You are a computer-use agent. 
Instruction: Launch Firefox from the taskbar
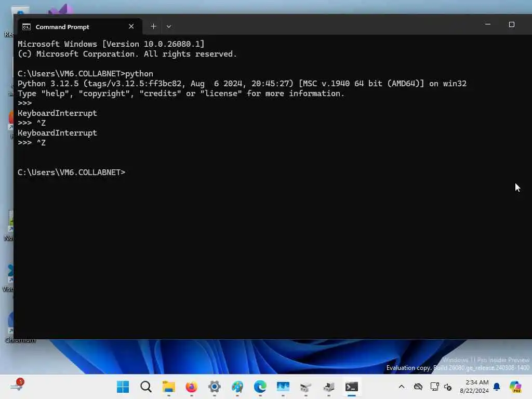click(191, 387)
